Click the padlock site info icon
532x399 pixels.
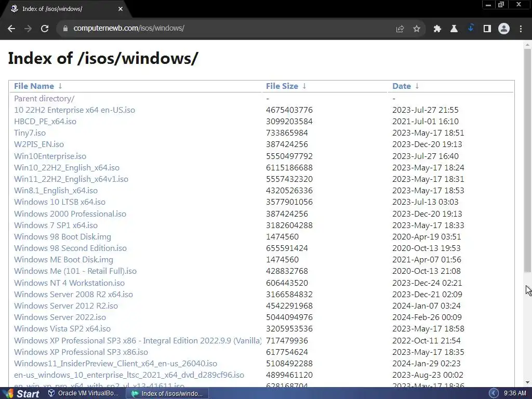[65, 29]
